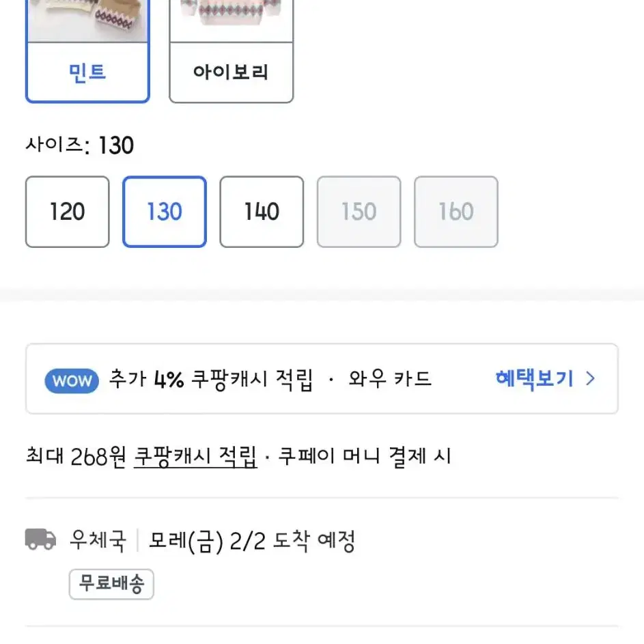Viewport: 644px width, 644px height.
Task: Tap the greyed-out size 160 option
Action: point(456,212)
